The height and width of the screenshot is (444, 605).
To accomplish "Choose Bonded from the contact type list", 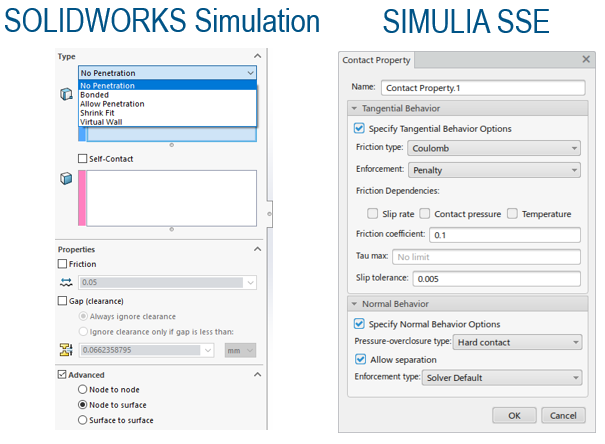I will click(95, 95).
